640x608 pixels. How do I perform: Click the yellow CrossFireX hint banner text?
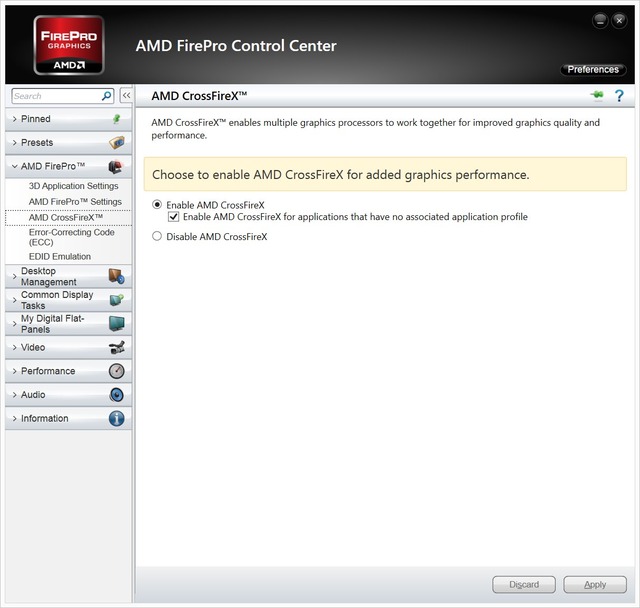tap(340, 175)
